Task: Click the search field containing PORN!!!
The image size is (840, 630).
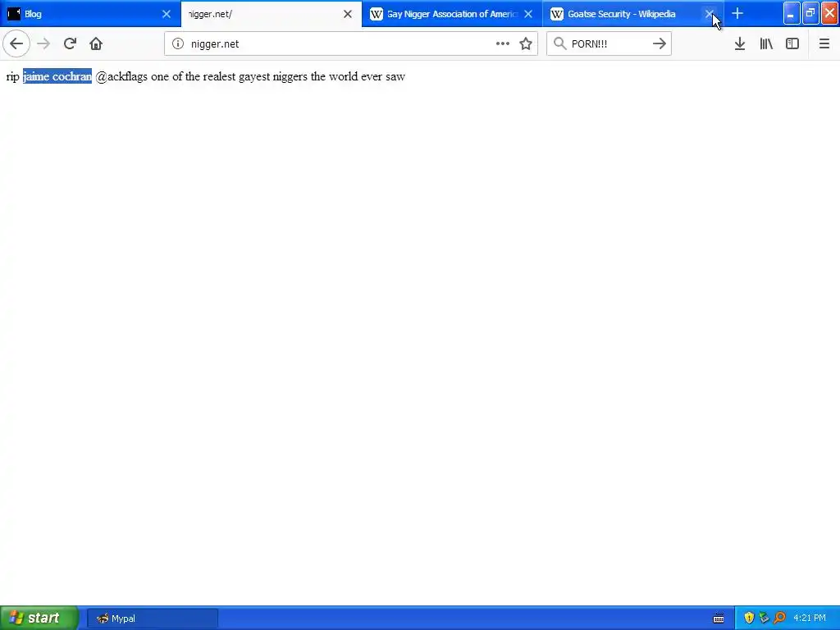Action: [608, 43]
